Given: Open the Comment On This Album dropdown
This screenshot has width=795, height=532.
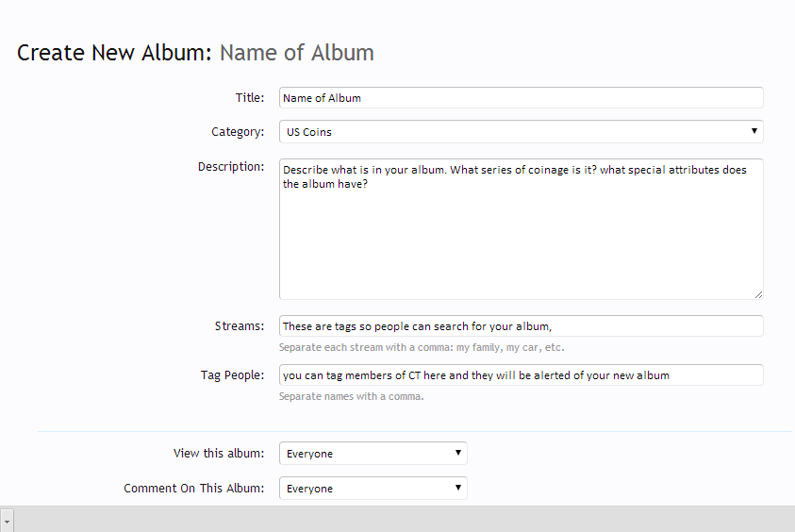Looking at the screenshot, I should 373,489.
